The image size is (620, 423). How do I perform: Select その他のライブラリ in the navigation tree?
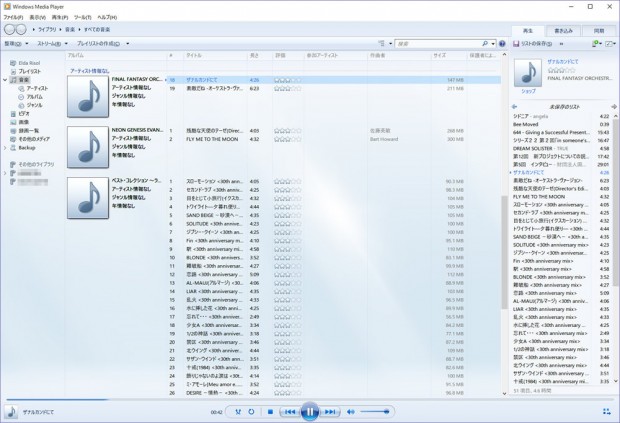[x=36, y=164]
